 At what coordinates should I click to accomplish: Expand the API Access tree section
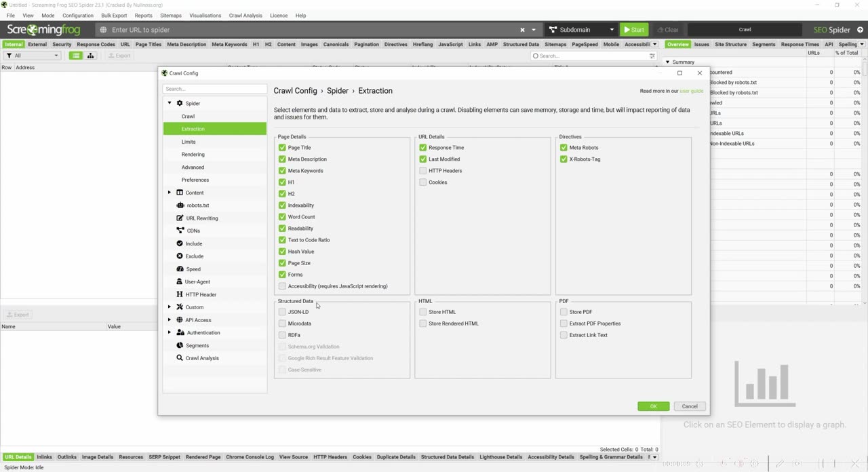point(170,320)
